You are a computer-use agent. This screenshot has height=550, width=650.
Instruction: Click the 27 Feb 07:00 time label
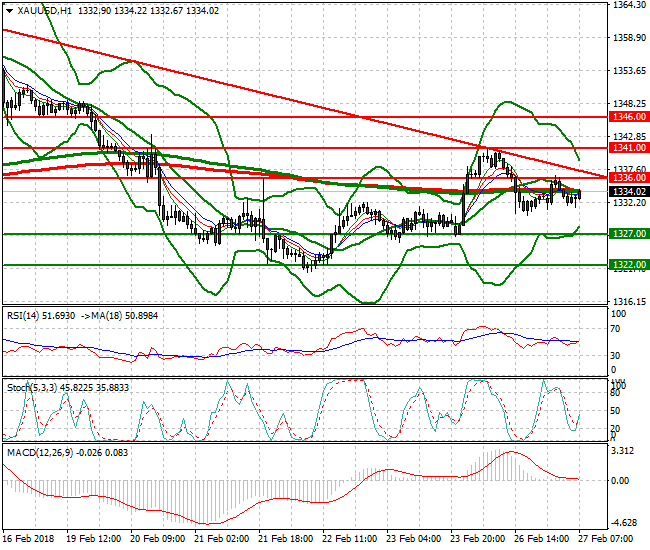[x=606, y=539]
